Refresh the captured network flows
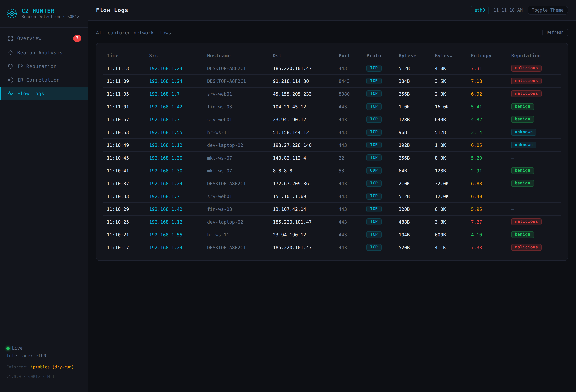Screen dimensions: 576x392 pyautogui.click(x=555, y=32)
